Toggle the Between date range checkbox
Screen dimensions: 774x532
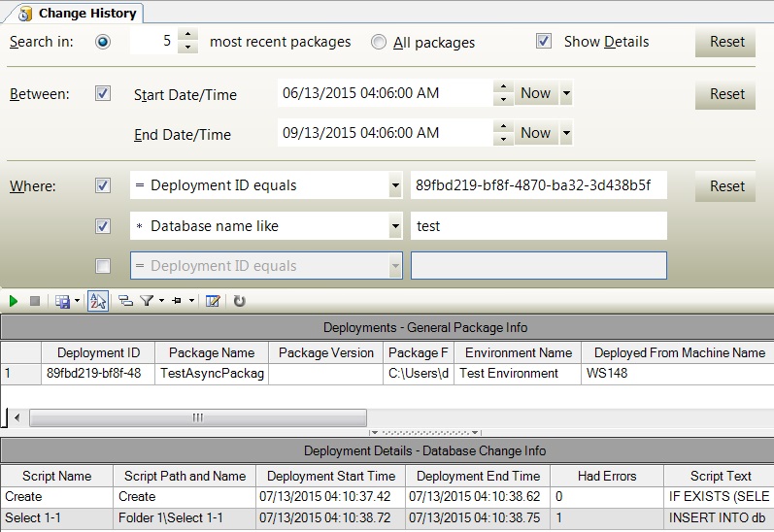coord(103,94)
